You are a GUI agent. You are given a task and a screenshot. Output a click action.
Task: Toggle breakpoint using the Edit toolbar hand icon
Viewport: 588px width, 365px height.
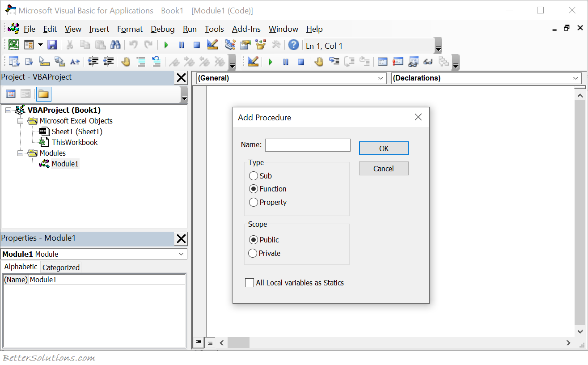point(126,62)
